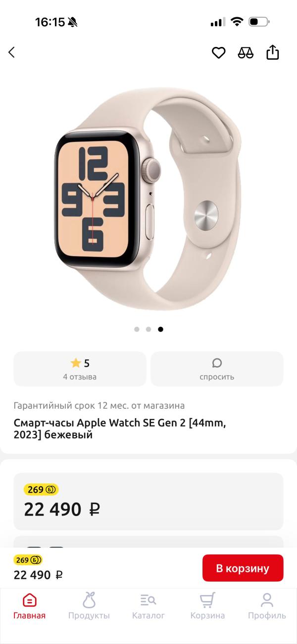Open product comparison via scales icon
This screenshot has width=297, height=644.
(x=246, y=52)
